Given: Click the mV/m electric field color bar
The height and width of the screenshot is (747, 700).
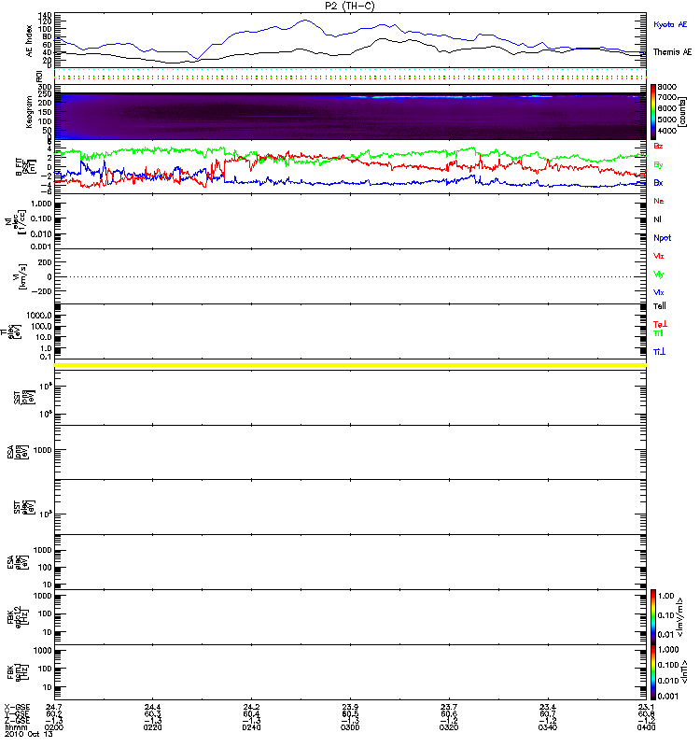Looking at the screenshot, I should pos(653,616).
